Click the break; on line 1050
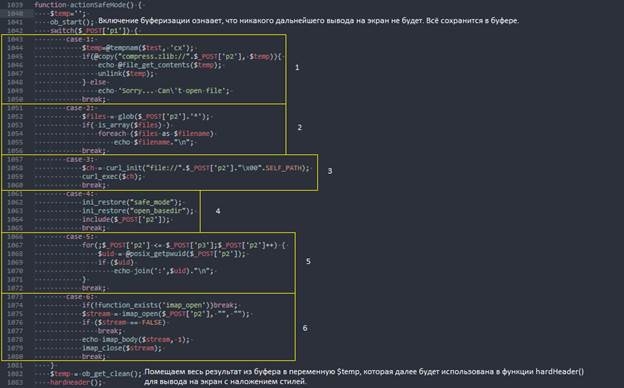 point(94,99)
